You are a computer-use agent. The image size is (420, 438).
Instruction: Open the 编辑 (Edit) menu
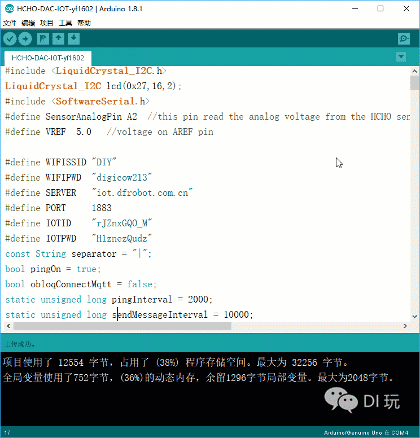click(x=28, y=23)
